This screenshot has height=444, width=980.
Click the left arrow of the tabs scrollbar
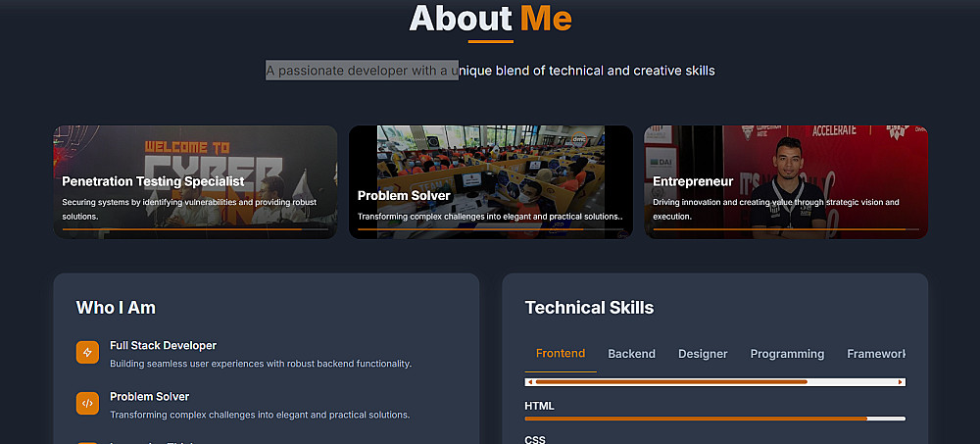pos(530,381)
